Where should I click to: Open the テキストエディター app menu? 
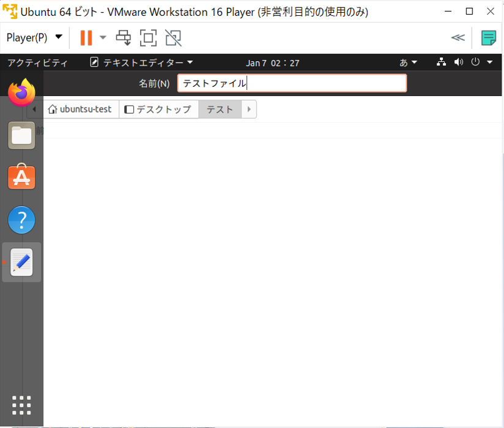(141, 62)
